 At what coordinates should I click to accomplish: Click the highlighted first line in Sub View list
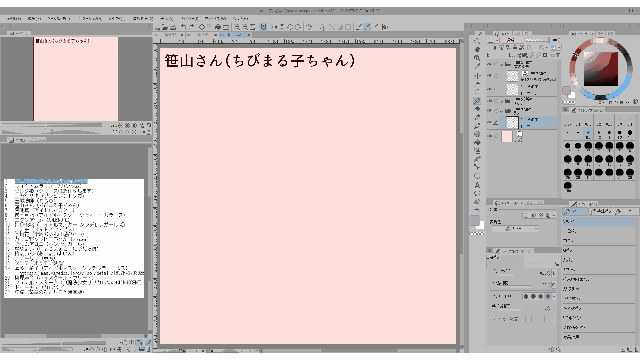(51, 181)
